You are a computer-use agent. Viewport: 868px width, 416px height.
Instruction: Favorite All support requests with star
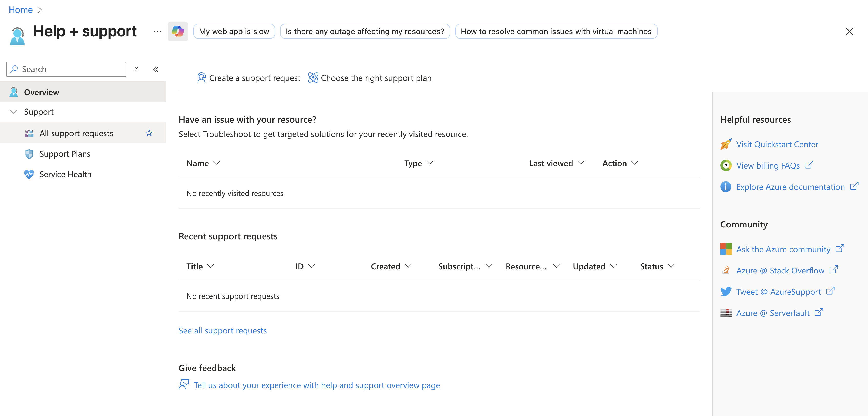click(x=149, y=133)
